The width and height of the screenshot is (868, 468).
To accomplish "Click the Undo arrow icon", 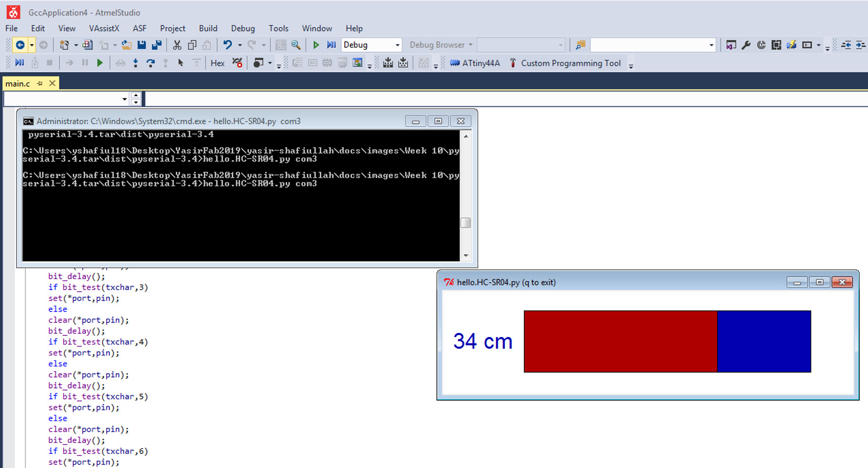I will 228,45.
